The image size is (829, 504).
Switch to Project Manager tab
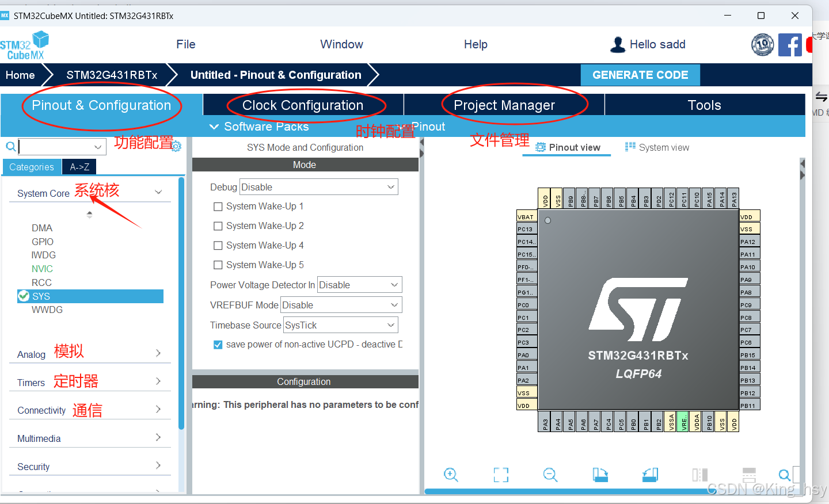[504, 105]
